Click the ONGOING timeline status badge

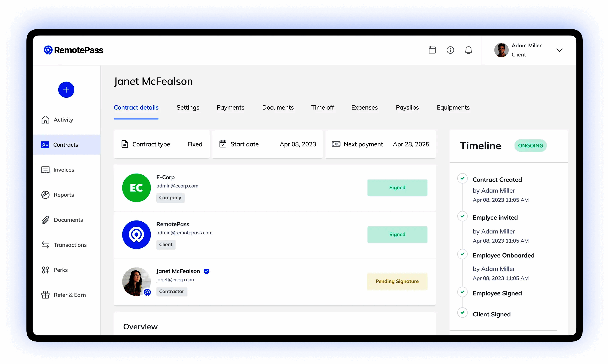530,146
